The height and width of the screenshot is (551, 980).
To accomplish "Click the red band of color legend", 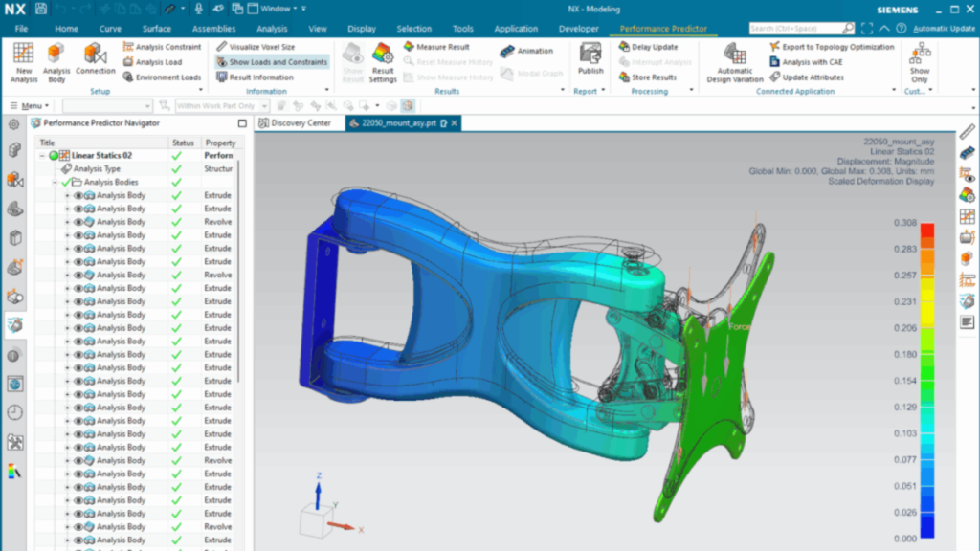I will pos(927,230).
